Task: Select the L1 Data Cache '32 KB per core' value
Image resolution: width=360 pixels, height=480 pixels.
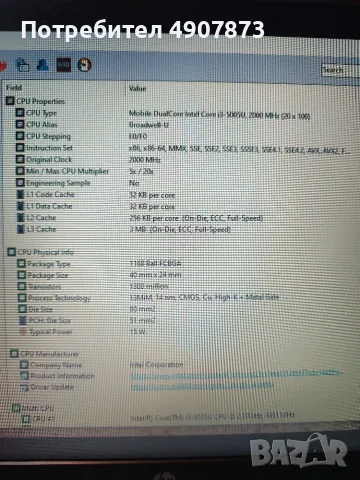Action: click(152, 207)
